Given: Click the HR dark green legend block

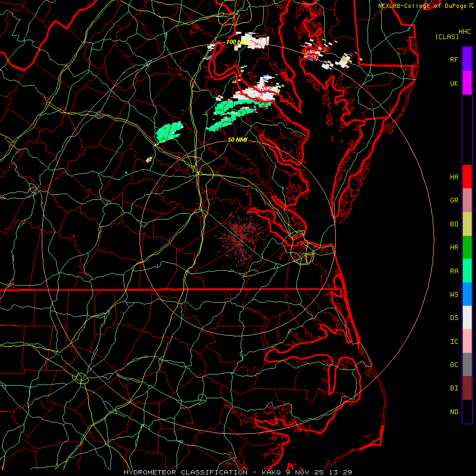Looking at the screenshot, I should click(467, 248).
